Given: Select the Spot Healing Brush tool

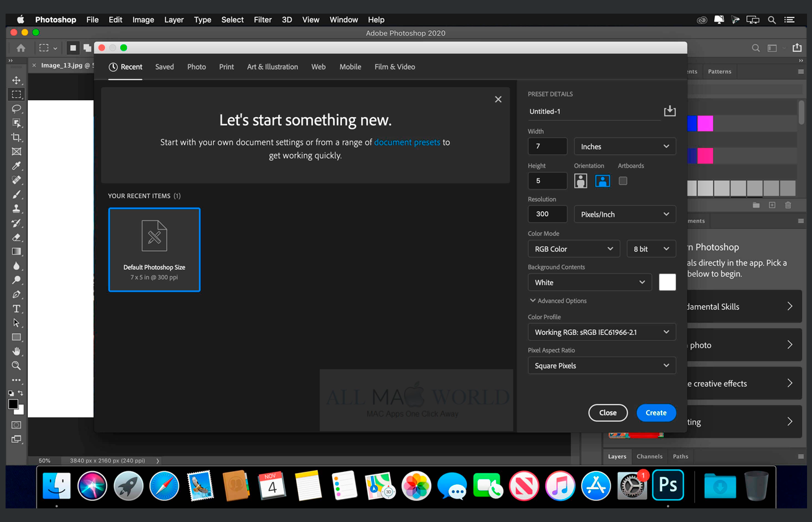Looking at the screenshot, I should (17, 180).
